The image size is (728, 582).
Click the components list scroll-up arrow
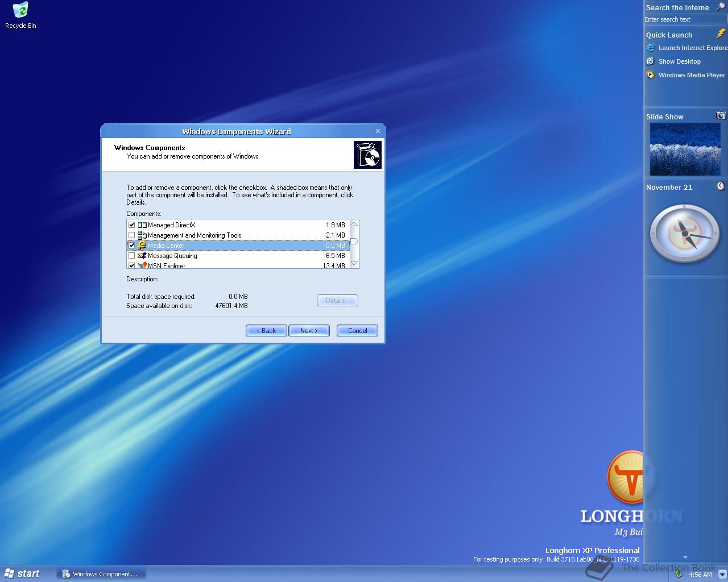click(354, 224)
